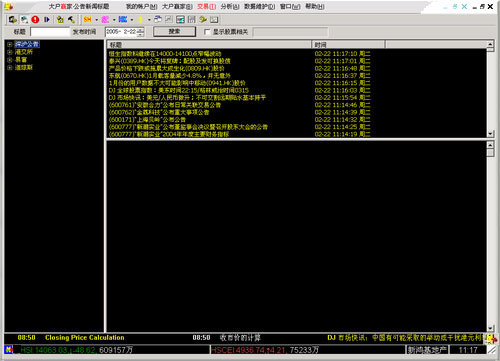Select the magenta SZ market icon

pyautogui.click(x=105, y=20)
